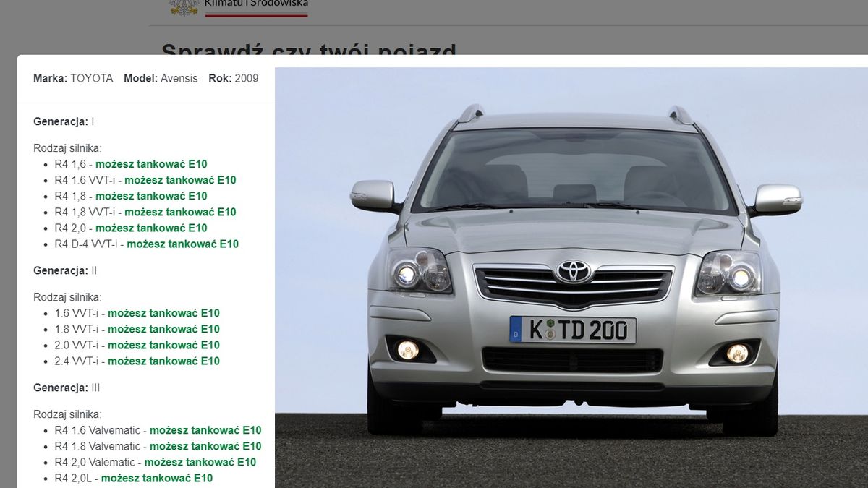Viewport: 868px width, 488px height.
Task: Select the E10 link beside R4 1,8
Action: coord(158,196)
